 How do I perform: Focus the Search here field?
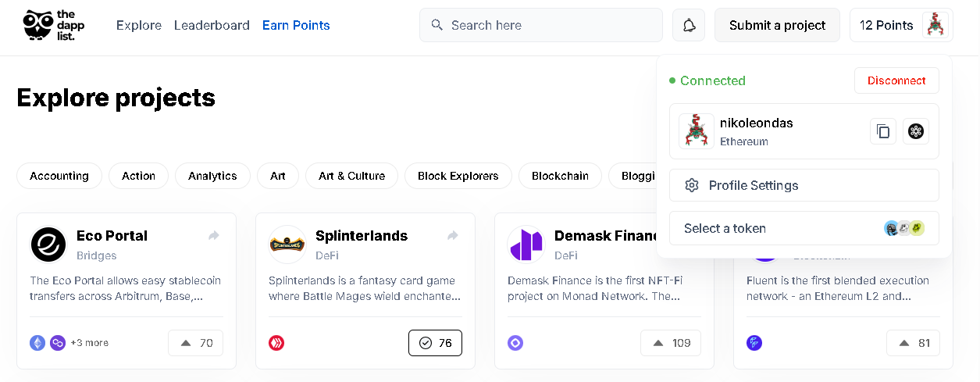coord(541,25)
